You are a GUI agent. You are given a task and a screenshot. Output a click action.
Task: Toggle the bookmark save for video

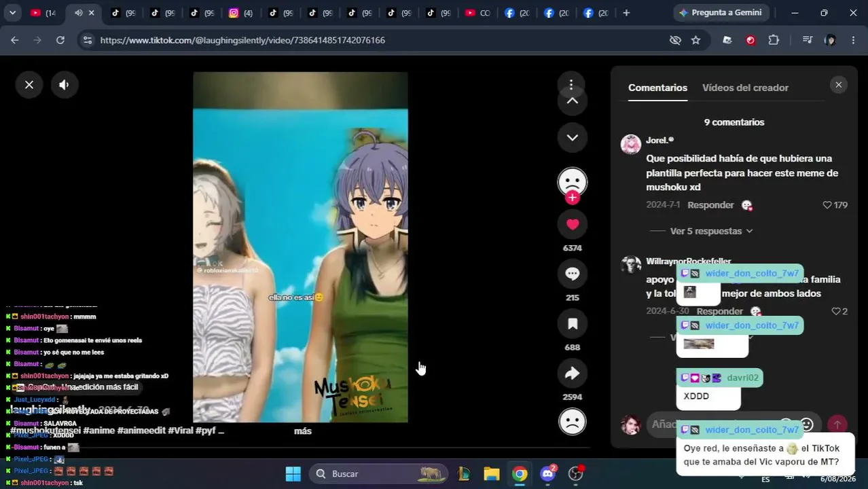tap(573, 324)
